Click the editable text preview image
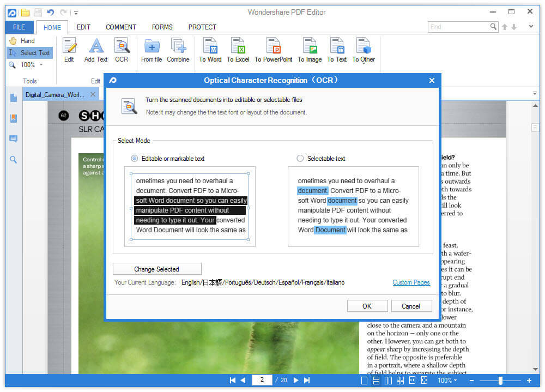The width and height of the screenshot is (545, 392). point(190,207)
